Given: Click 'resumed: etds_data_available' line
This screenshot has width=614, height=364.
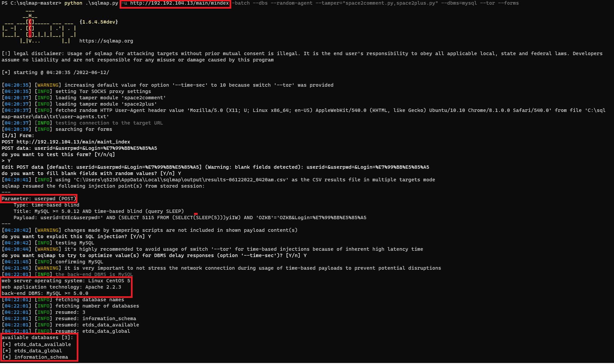Looking at the screenshot, I should tap(70, 325).
